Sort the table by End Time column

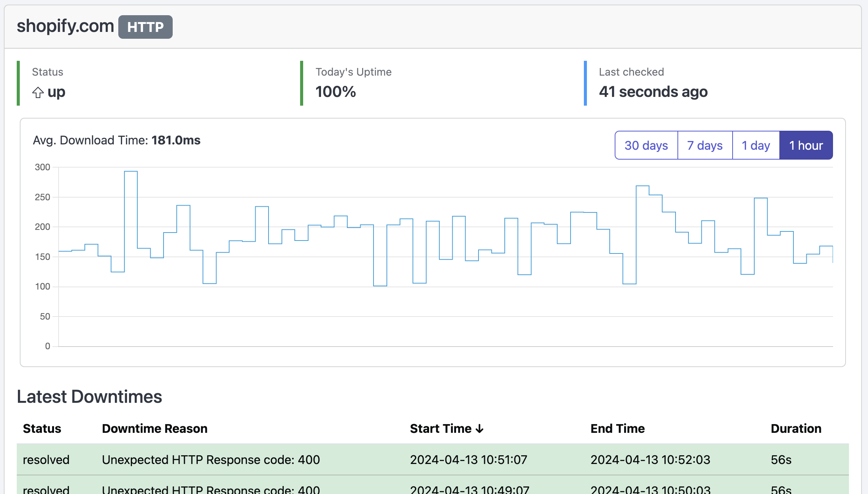617,428
